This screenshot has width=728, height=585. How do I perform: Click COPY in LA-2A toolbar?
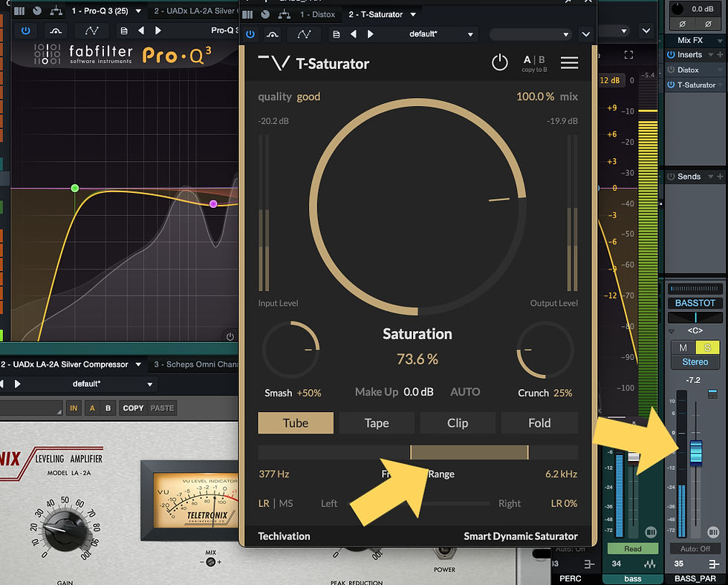pyautogui.click(x=133, y=408)
